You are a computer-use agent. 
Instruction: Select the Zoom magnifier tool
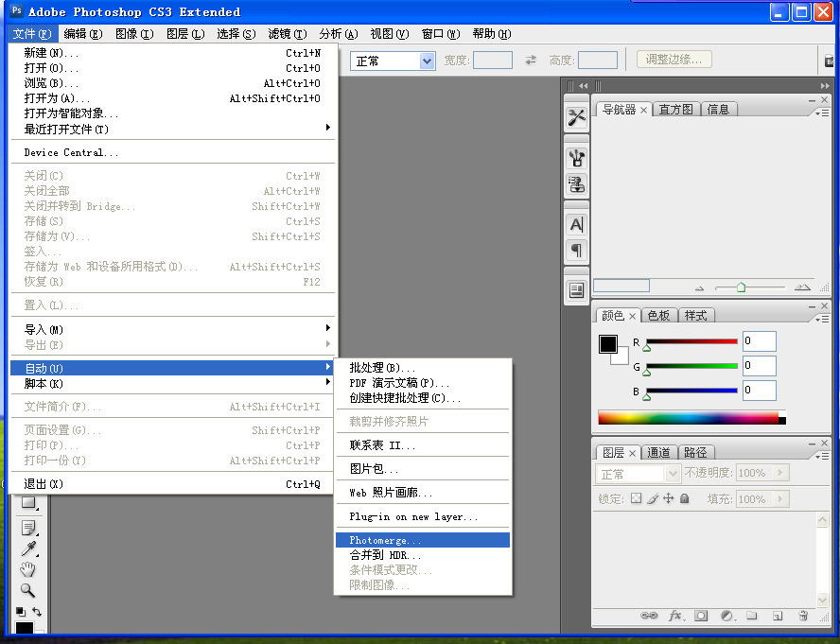coord(28,590)
